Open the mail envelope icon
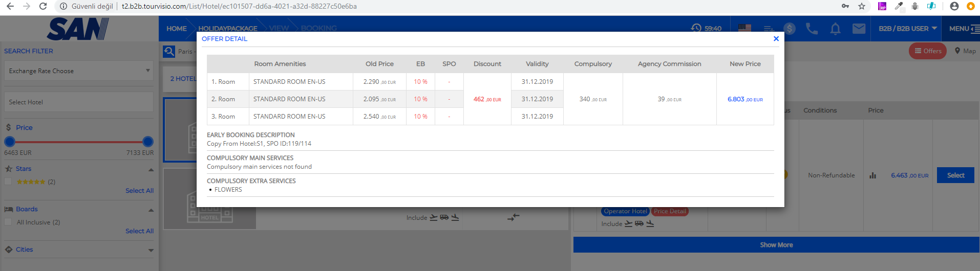 [859, 29]
